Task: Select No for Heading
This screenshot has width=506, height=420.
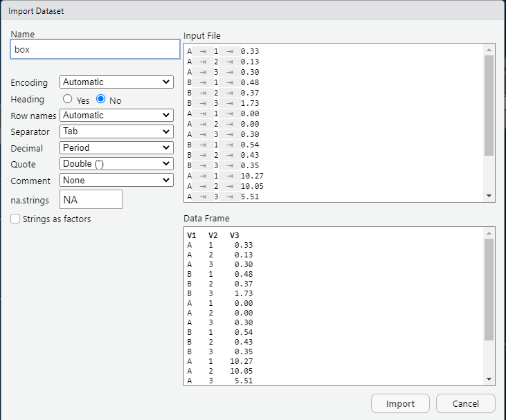Action: 100,99
